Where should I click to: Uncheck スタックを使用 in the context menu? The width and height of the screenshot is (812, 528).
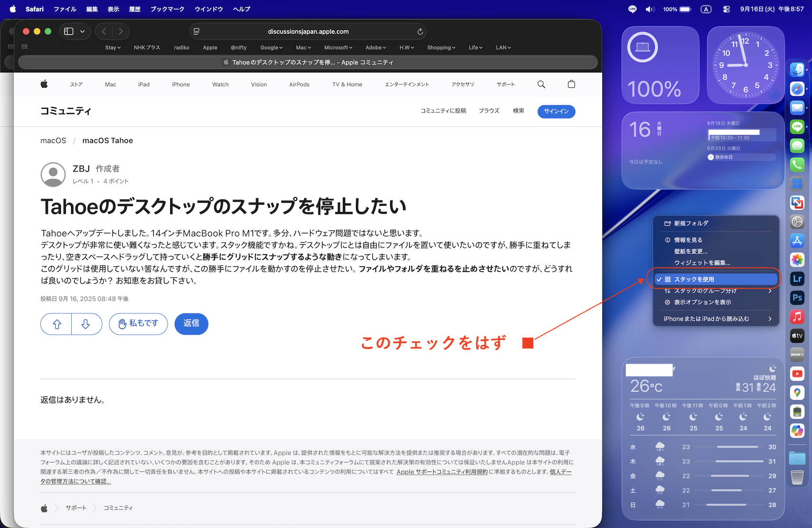pos(716,279)
